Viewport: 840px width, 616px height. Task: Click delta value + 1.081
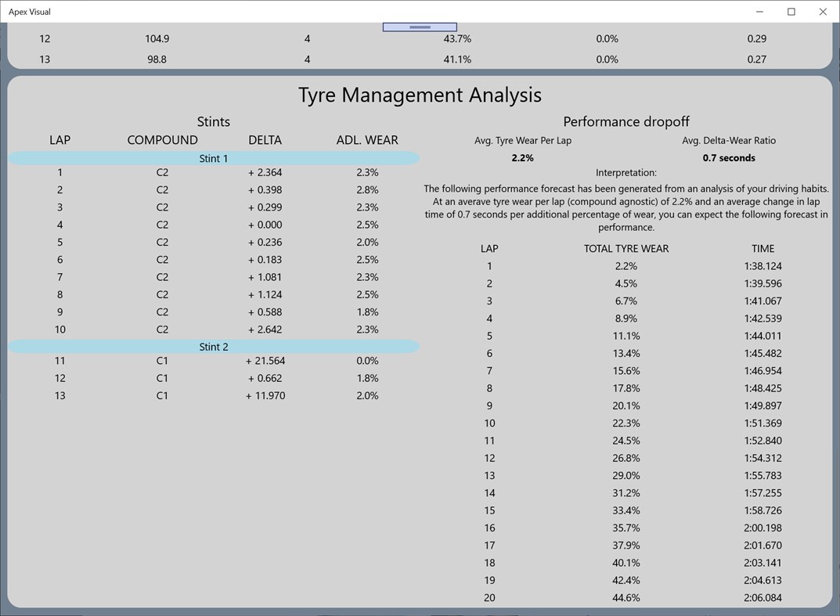click(265, 277)
